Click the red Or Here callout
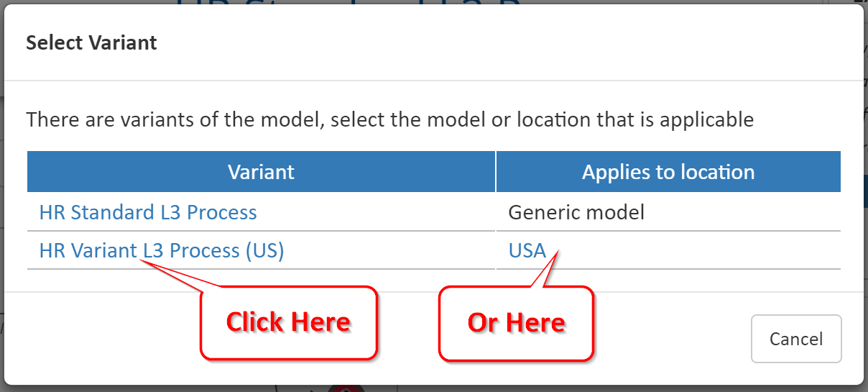The width and height of the screenshot is (868, 392). click(516, 322)
